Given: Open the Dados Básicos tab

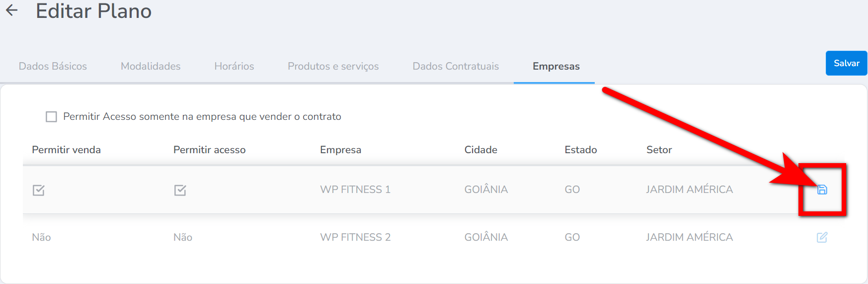Looking at the screenshot, I should [53, 66].
